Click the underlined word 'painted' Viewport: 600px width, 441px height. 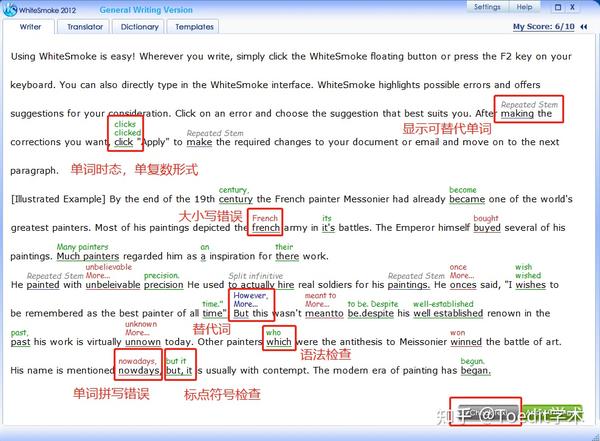(x=43, y=285)
